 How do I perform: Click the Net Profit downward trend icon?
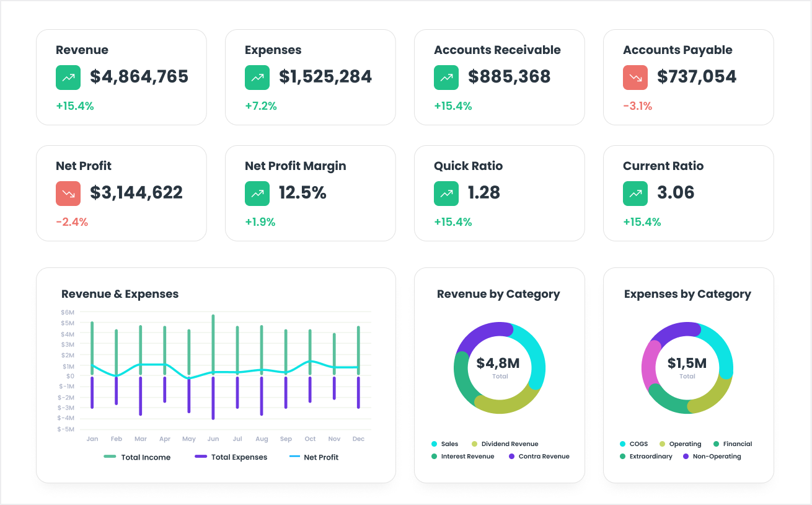click(x=68, y=193)
